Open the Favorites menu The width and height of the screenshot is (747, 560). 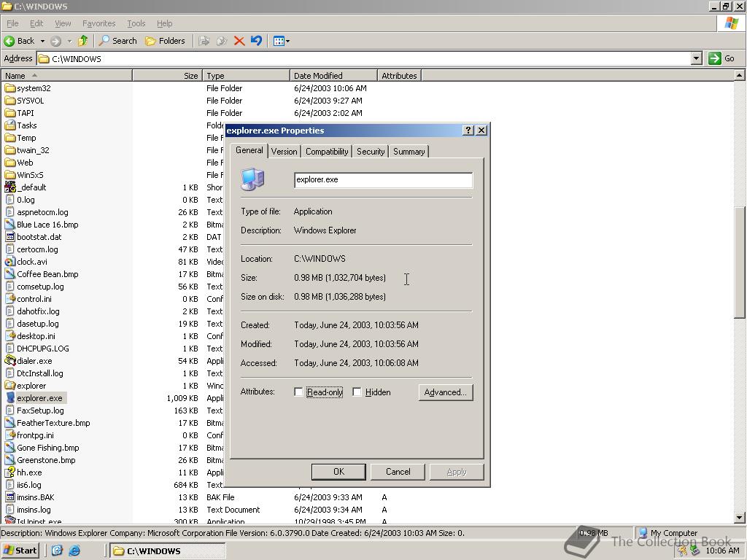(98, 23)
